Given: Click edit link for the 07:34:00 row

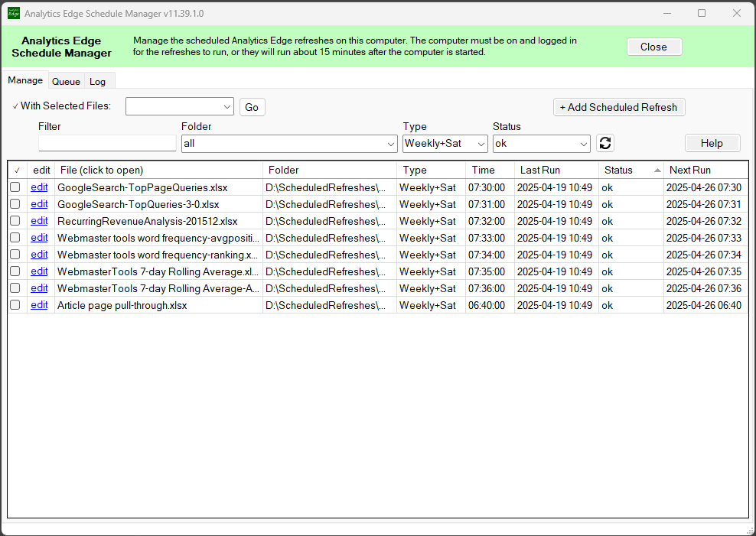Looking at the screenshot, I should coord(39,255).
